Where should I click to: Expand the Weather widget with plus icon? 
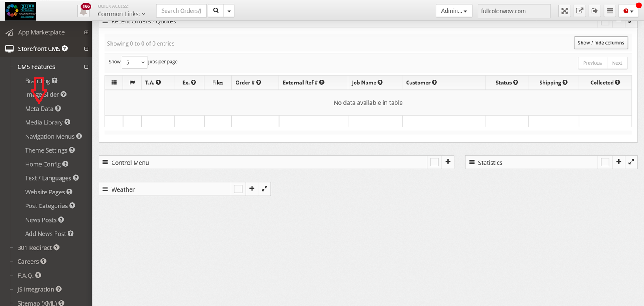[x=252, y=189]
